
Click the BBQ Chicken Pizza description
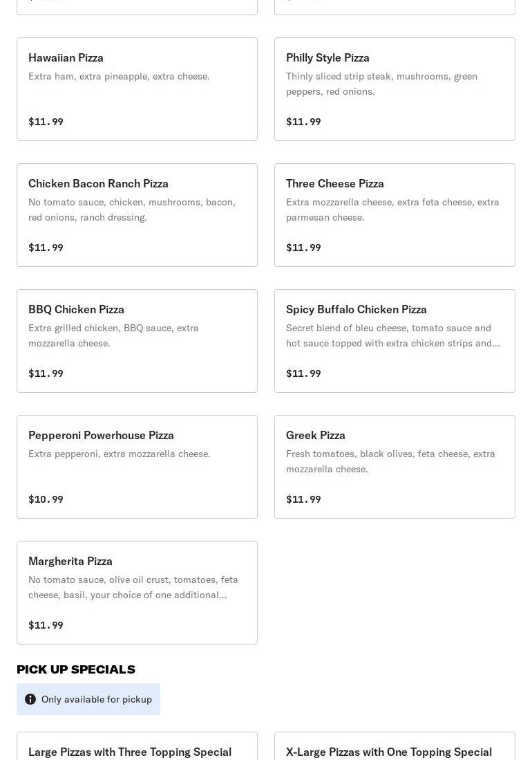click(113, 335)
